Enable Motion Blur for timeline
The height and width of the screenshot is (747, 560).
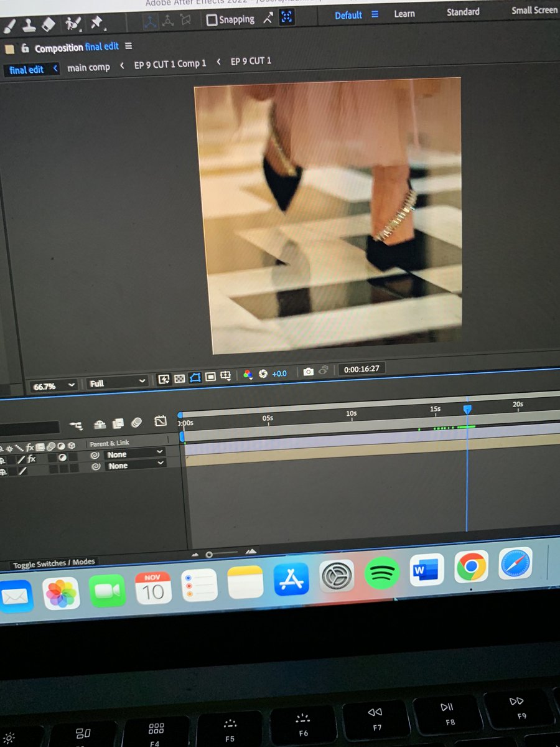(137, 423)
